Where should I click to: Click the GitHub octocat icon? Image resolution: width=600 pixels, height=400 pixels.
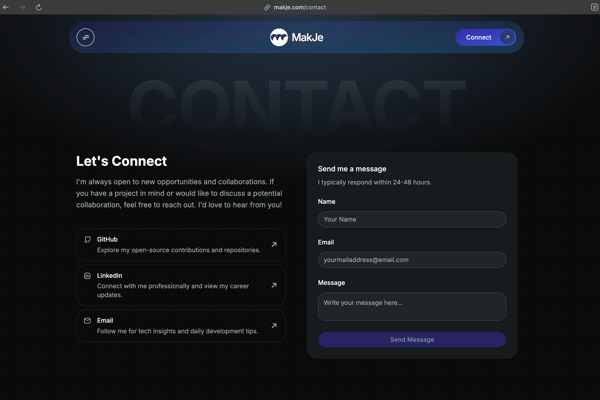point(88,240)
